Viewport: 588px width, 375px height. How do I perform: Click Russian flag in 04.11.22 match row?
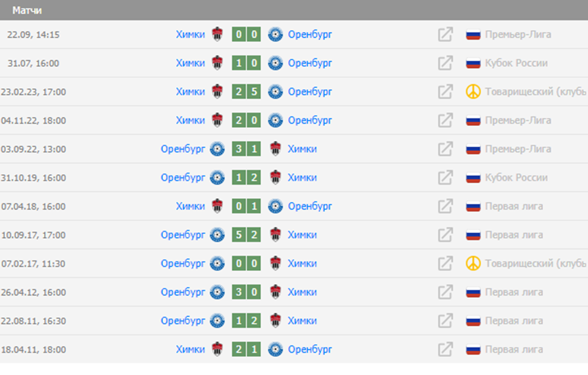tap(473, 121)
